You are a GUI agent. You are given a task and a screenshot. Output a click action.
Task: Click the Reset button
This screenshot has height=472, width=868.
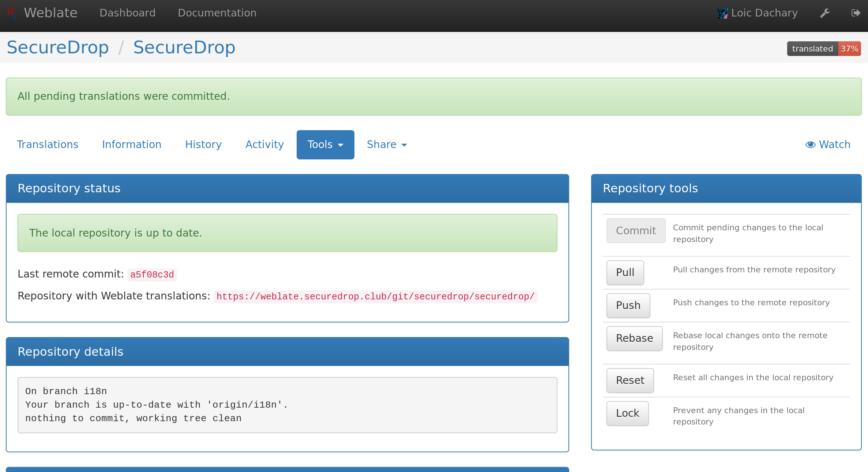click(x=630, y=380)
